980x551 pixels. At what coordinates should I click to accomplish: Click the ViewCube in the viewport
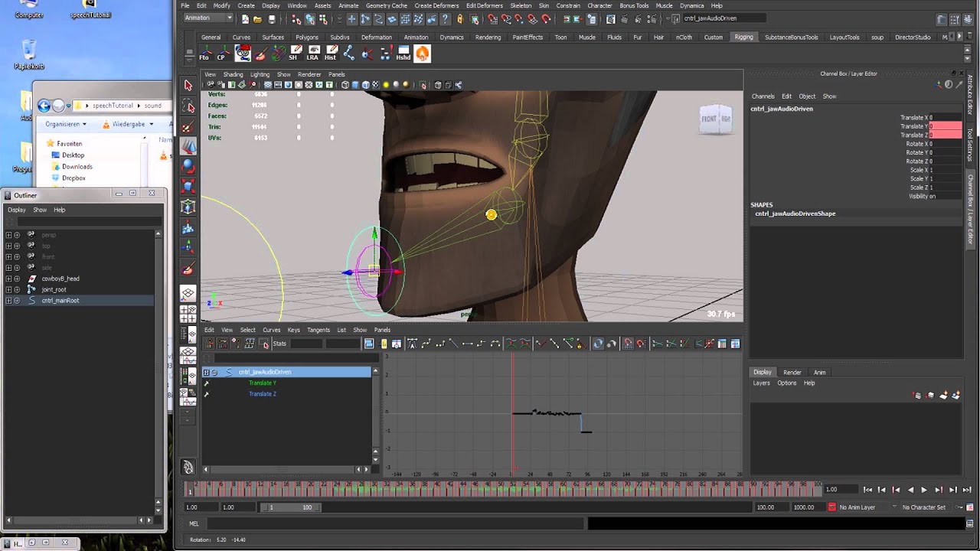pos(715,119)
